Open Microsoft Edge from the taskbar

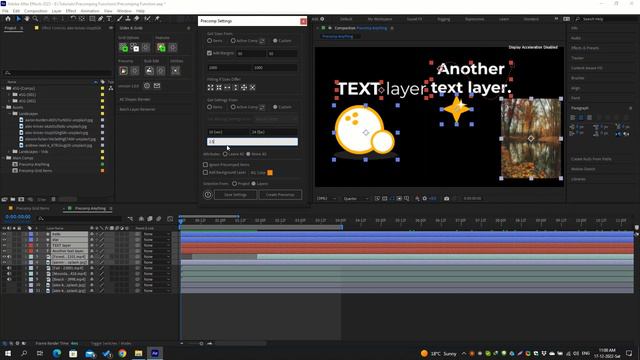pos(57,353)
